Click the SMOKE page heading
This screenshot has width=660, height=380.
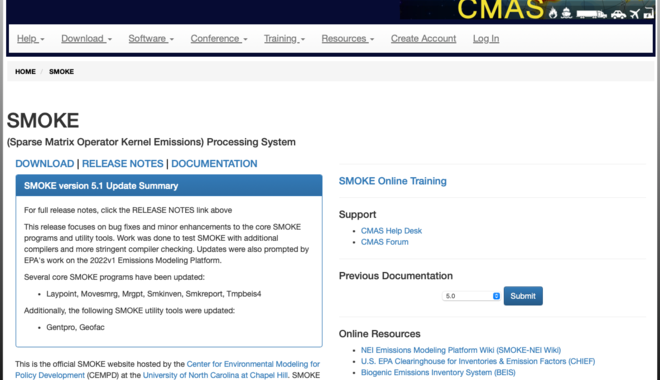(x=43, y=121)
